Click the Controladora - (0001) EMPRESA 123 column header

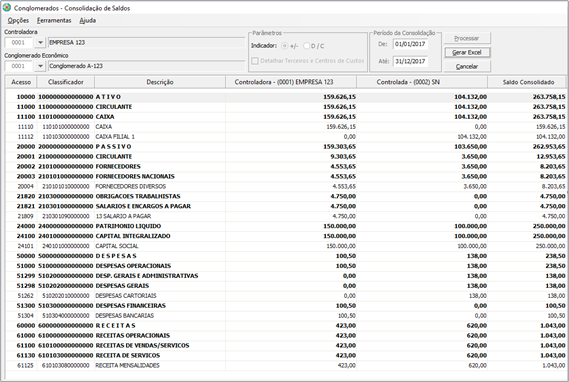coord(291,82)
